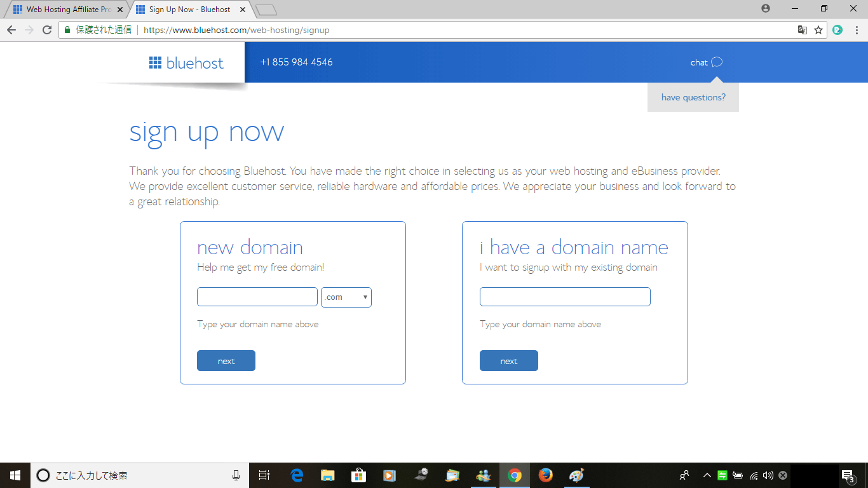
Task: Click the translate page icon in address bar
Action: tap(803, 30)
